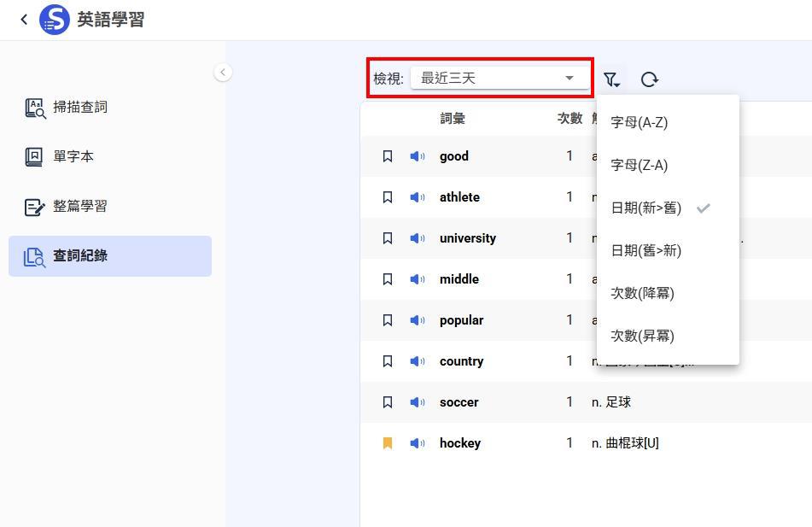Play pronunciation of hockey
The height and width of the screenshot is (527, 812).
click(417, 443)
